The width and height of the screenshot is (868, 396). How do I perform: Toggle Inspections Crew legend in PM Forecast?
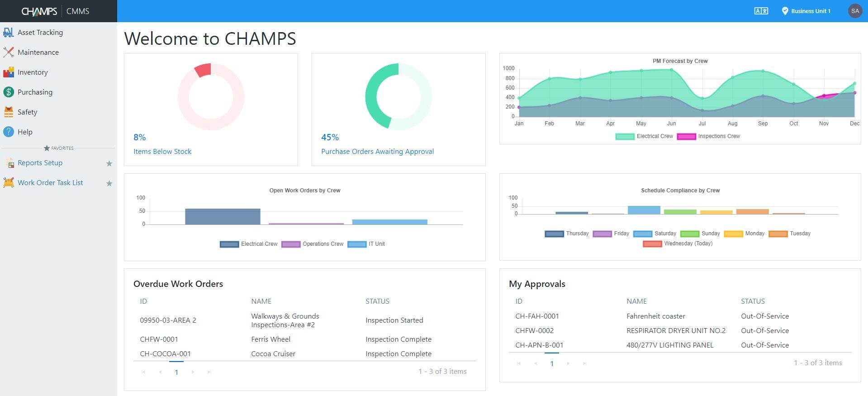(x=708, y=136)
